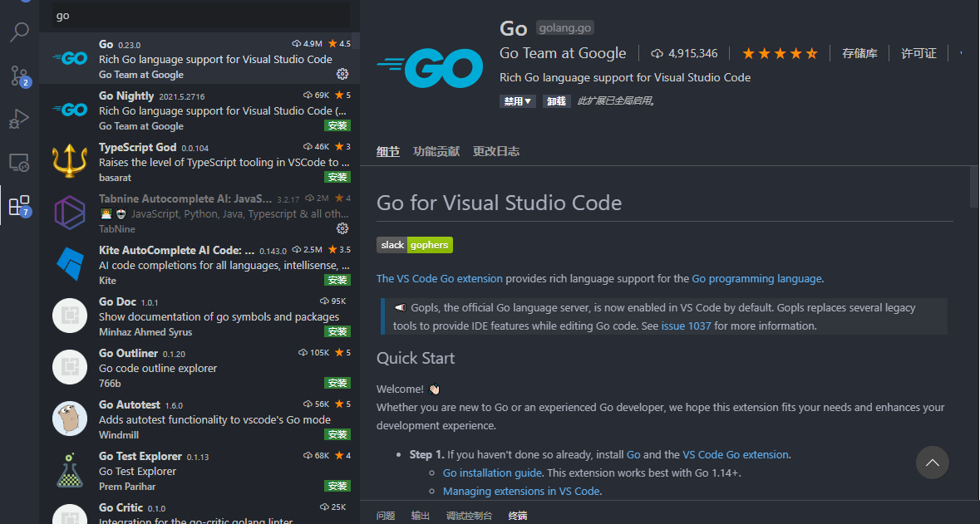Install the Kite AutoComplete extension
The height and width of the screenshot is (524, 980).
pos(337,280)
